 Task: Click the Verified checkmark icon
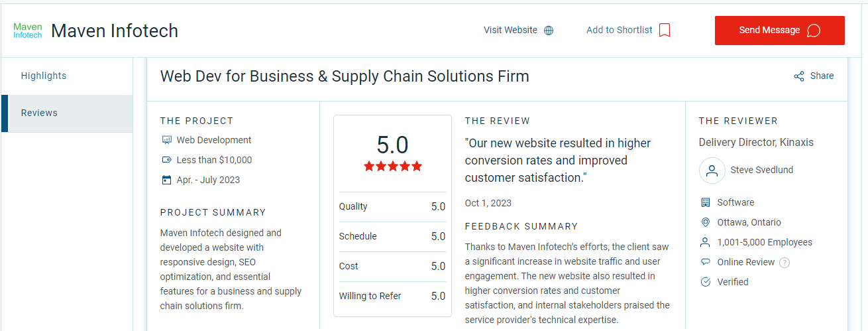(x=705, y=282)
